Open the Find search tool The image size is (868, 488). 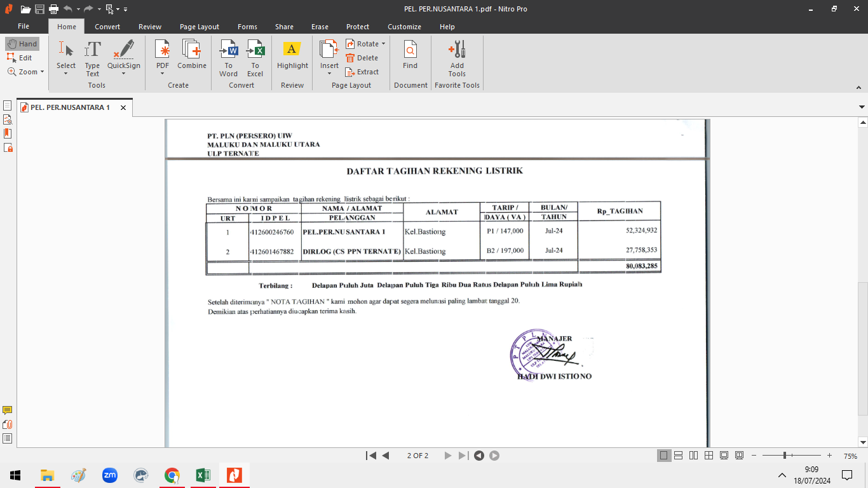click(410, 55)
